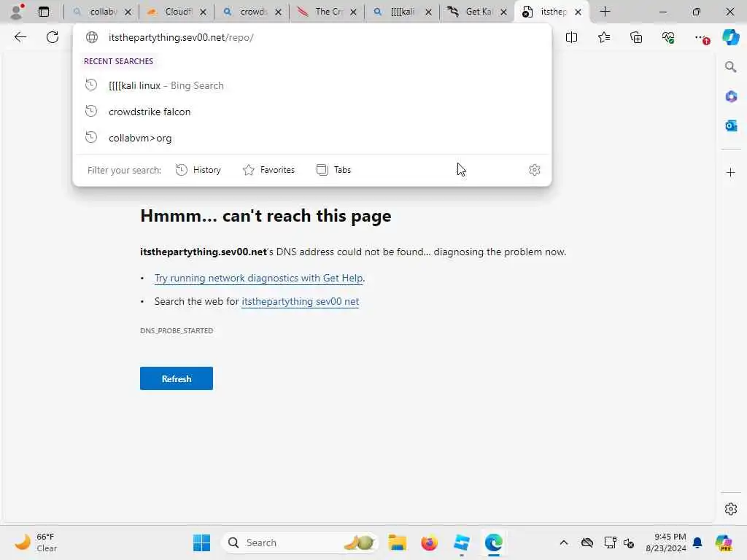This screenshot has width=747, height=560.
Task: Open the Collections icon
Action: [636, 37]
